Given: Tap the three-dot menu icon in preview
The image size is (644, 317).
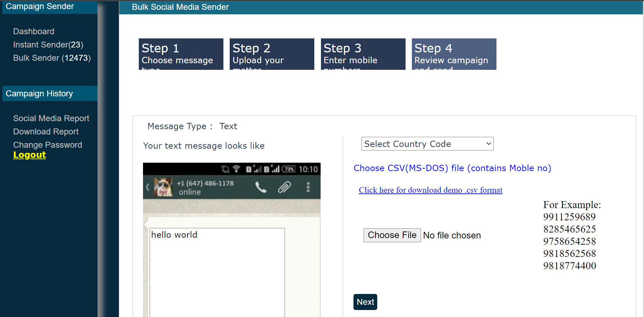Looking at the screenshot, I should (x=308, y=187).
